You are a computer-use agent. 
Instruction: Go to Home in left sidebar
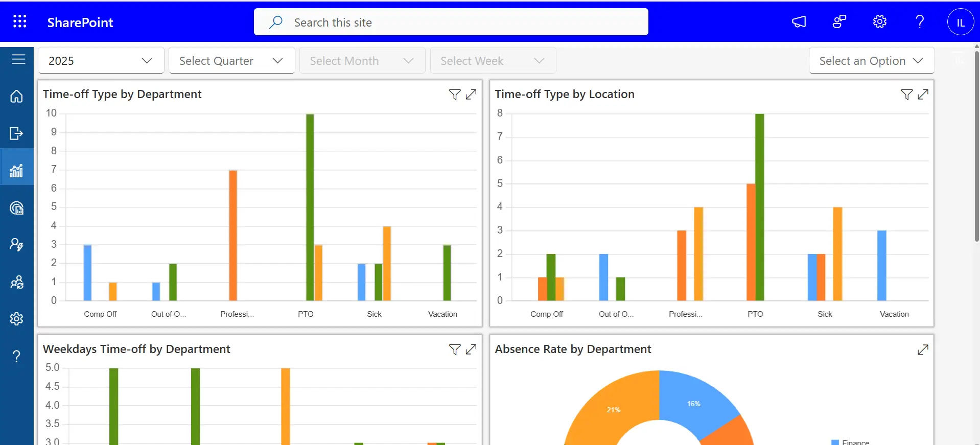coord(17,96)
